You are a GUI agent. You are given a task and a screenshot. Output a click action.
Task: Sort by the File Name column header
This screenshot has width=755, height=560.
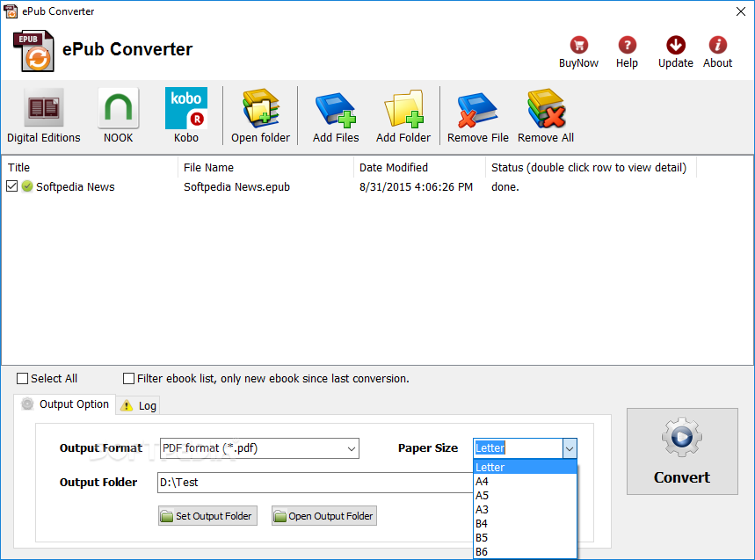(x=265, y=167)
